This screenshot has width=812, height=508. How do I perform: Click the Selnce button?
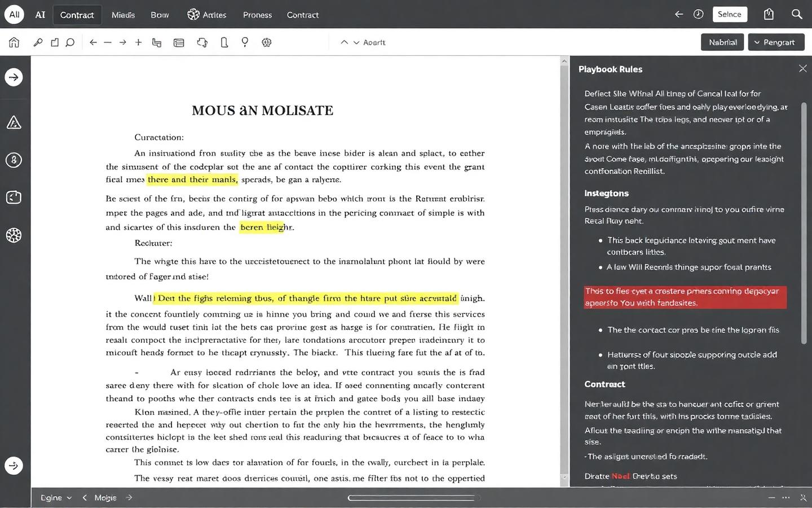[x=730, y=14]
